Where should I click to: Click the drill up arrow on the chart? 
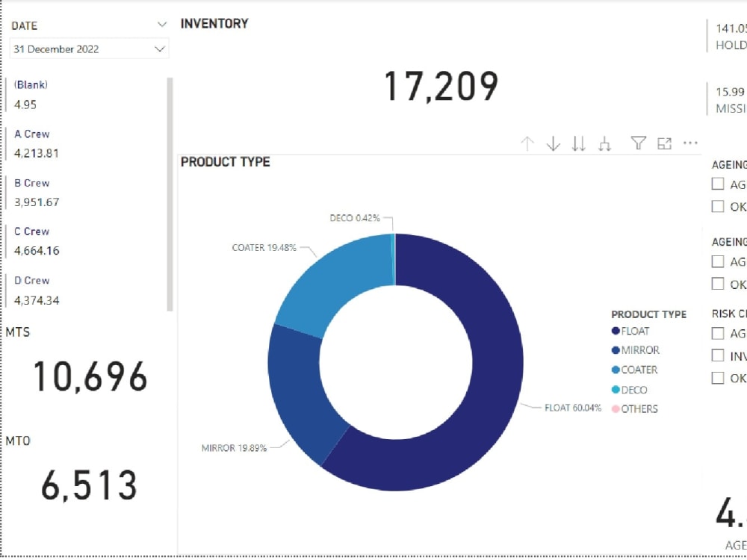pos(527,143)
